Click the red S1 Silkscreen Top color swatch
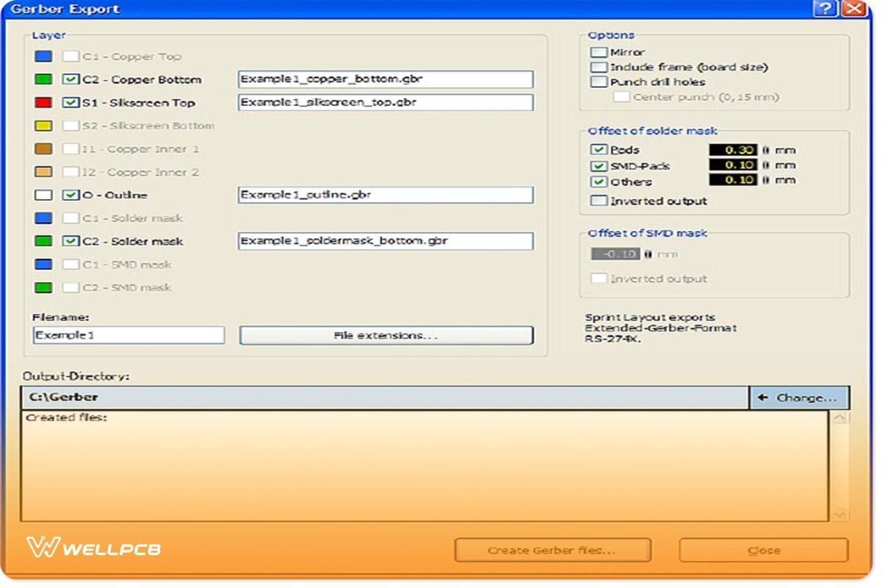The width and height of the screenshot is (882, 588). tap(43, 103)
